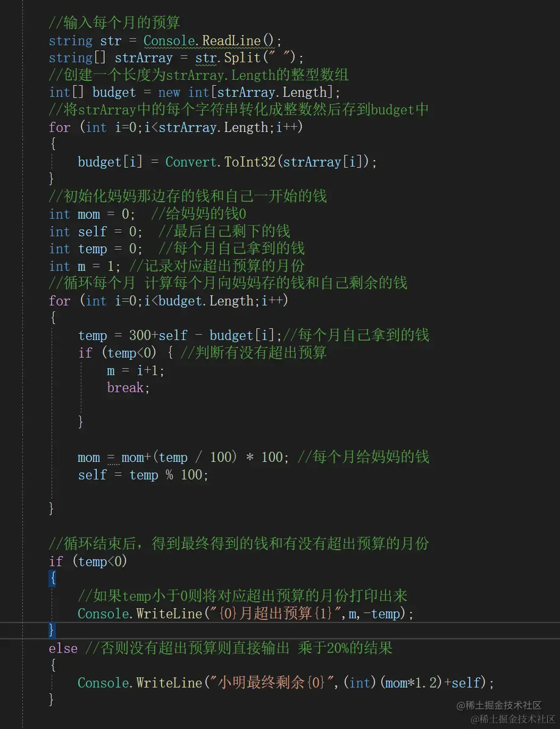Click '300+self' in the temp assignment line
Image resolution: width=560 pixels, height=729 pixels.
tap(158, 335)
